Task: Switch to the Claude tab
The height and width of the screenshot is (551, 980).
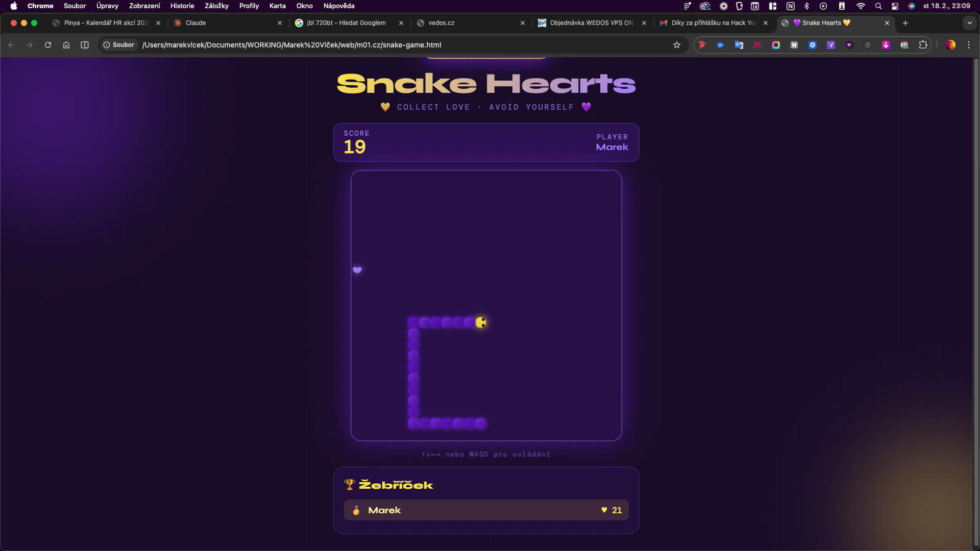Action: [x=227, y=23]
